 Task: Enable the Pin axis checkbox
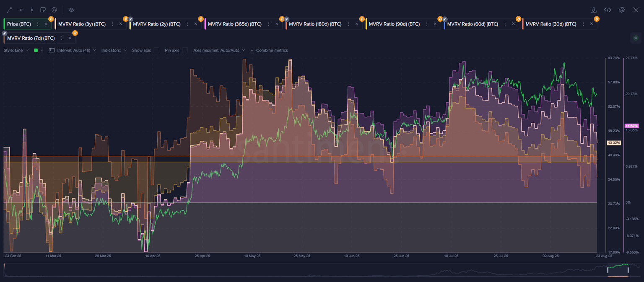tap(185, 50)
